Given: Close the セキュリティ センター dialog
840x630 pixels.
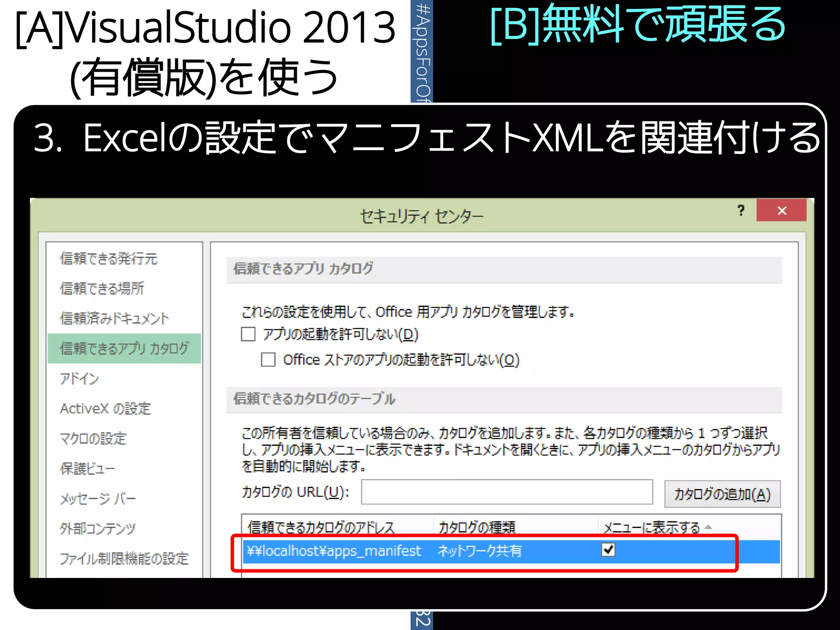Looking at the screenshot, I should tap(781, 211).
